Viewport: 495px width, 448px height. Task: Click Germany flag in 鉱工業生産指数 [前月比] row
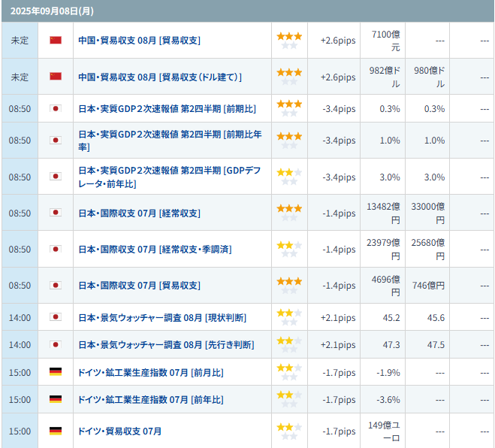56,372
